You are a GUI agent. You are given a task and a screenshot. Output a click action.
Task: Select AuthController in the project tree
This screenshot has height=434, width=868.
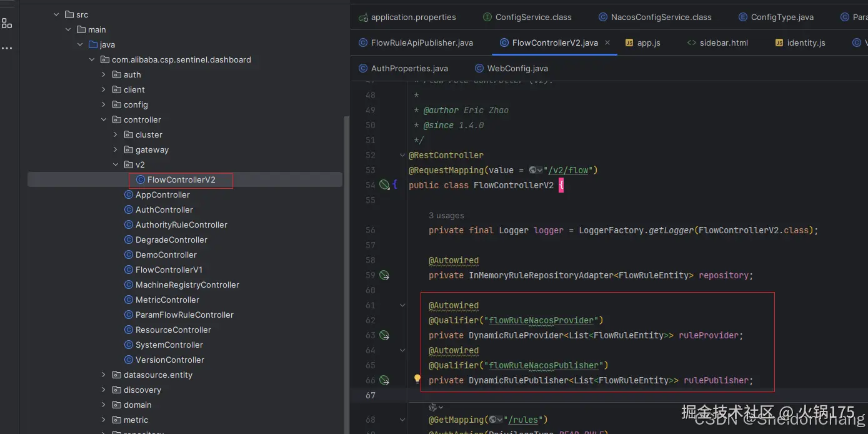click(x=164, y=210)
